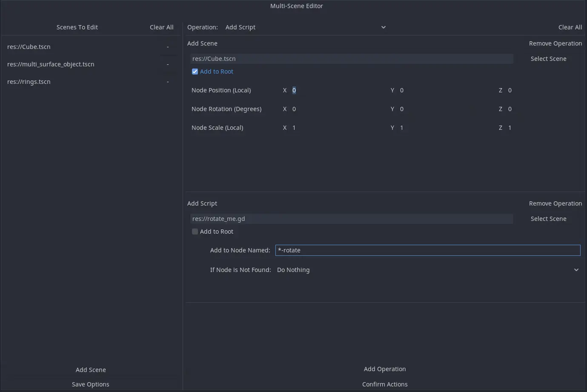Remove the Add Scene operation

pos(555,43)
